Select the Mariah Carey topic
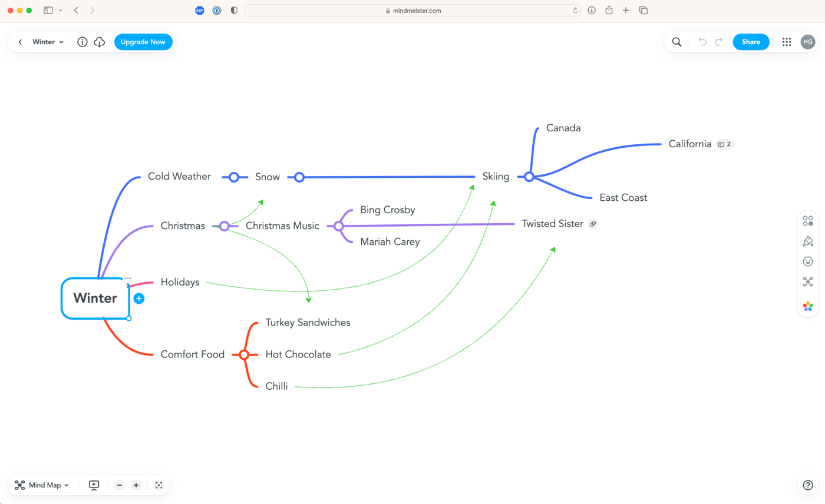 click(390, 241)
